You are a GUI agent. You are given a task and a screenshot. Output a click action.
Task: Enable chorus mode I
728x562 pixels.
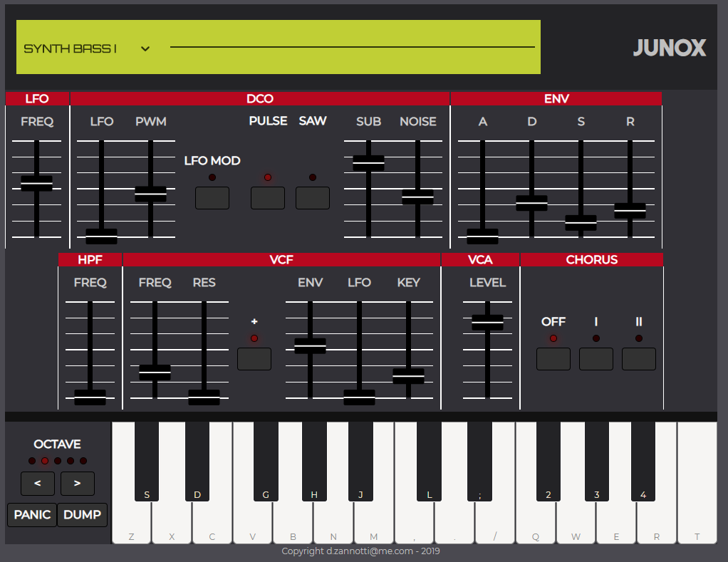click(x=596, y=359)
